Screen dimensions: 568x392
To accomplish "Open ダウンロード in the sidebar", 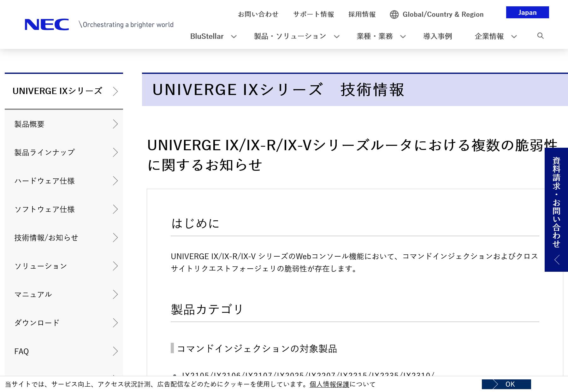I will pos(64,323).
